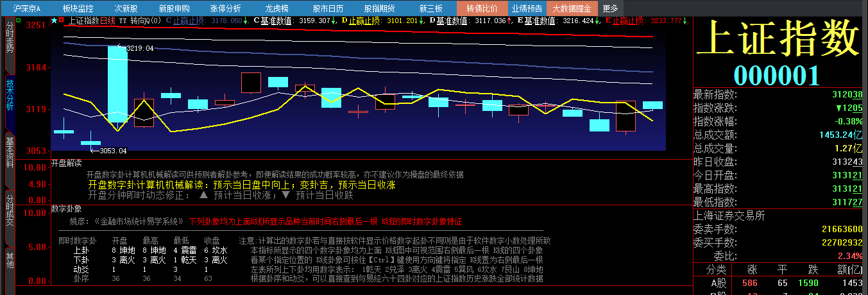Click the down triangle for 预计当日收跌
The width and height of the screenshot is (868, 295).
(x=285, y=196)
